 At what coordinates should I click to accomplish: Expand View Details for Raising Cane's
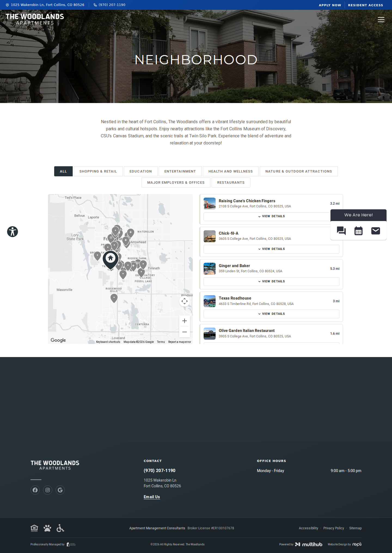pyautogui.click(x=271, y=216)
